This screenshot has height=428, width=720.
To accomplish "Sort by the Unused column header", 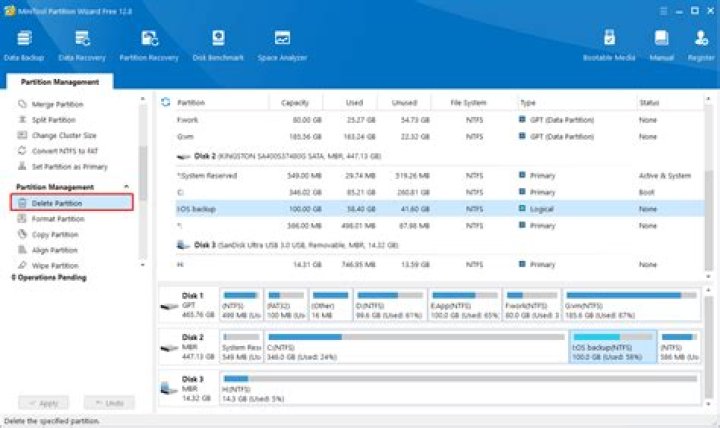I will tap(404, 102).
